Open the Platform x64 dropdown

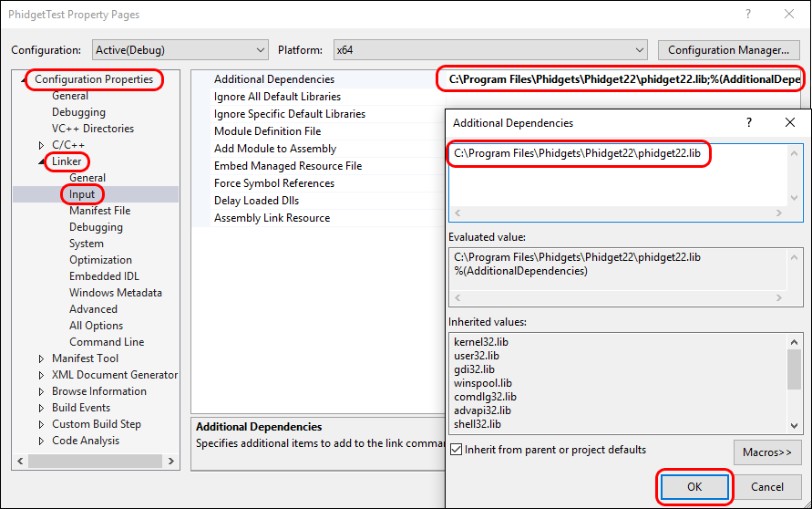coord(489,50)
